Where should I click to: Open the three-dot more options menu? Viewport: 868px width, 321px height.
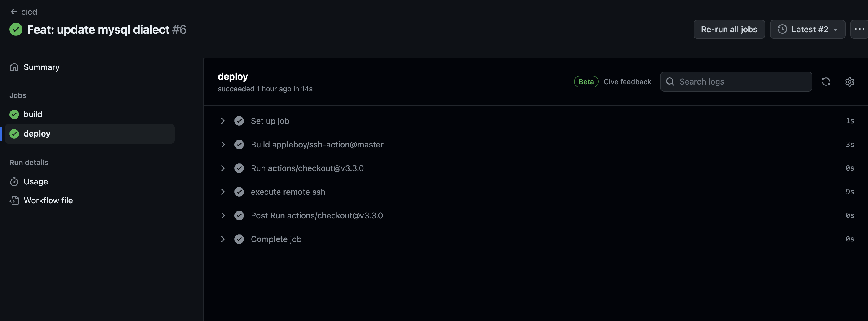859,29
